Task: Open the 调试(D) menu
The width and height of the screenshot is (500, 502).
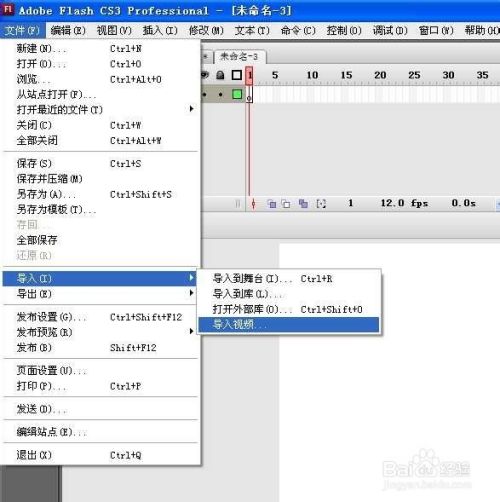Action: [x=390, y=31]
